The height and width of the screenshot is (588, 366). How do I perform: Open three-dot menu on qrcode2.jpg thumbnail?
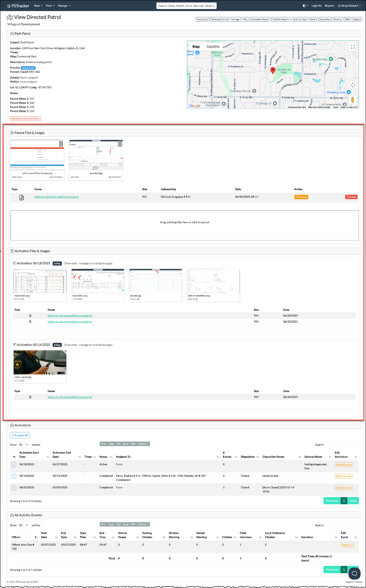pos(120,144)
